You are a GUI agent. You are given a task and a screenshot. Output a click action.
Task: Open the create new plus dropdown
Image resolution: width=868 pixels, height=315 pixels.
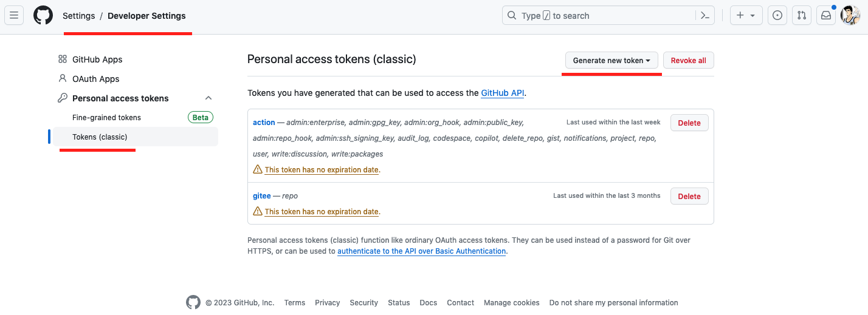pyautogui.click(x=745, y=16)
